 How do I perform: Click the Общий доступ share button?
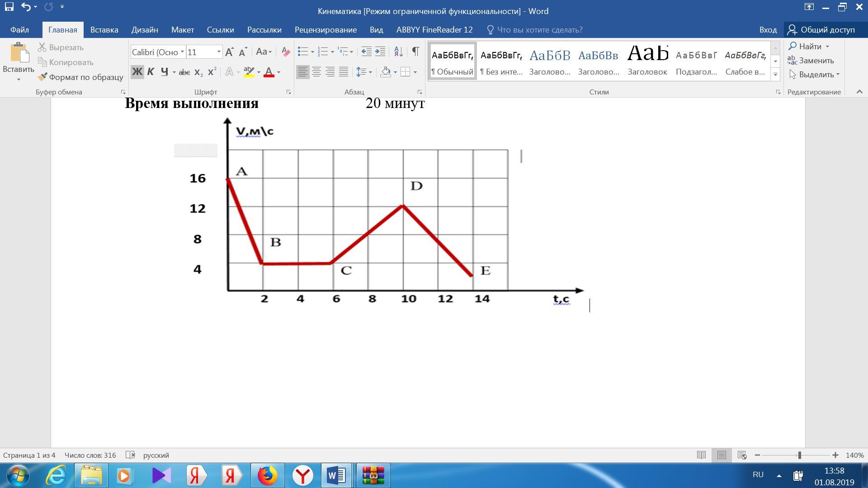click(821, 30)
